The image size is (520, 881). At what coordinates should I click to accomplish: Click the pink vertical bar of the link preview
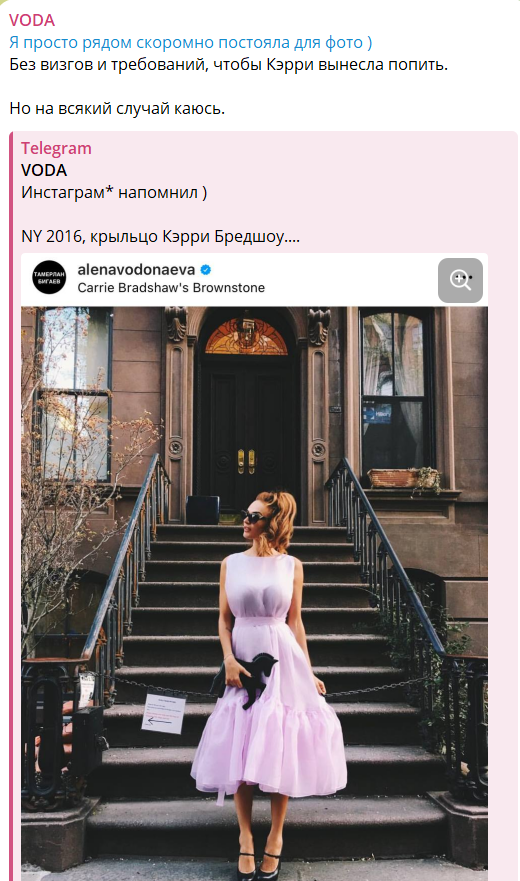click(x=11, y=506)
